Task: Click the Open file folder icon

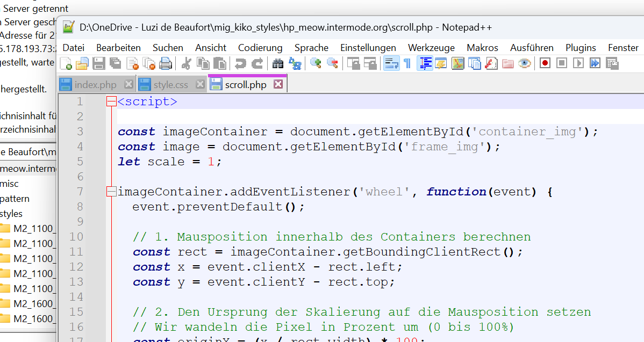Action: (x=82, y=63)
